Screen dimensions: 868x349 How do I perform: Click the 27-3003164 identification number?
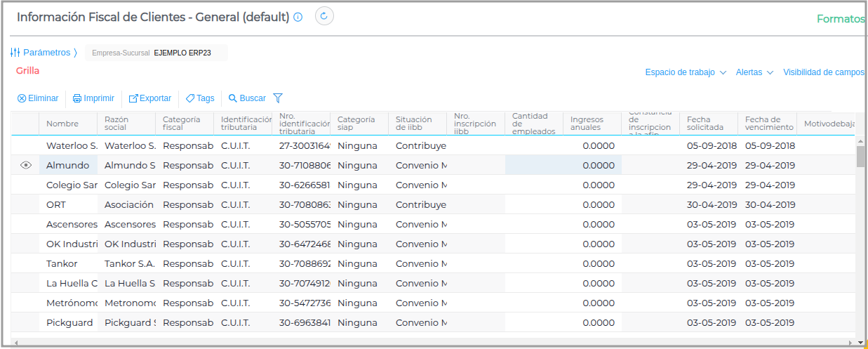[301, 145]
